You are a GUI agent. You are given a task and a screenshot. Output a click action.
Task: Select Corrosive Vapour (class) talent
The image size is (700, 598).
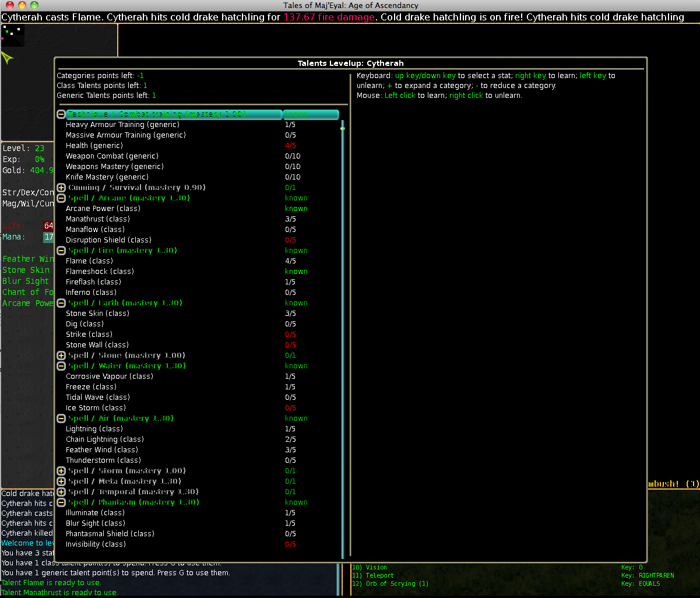point(202,377)
